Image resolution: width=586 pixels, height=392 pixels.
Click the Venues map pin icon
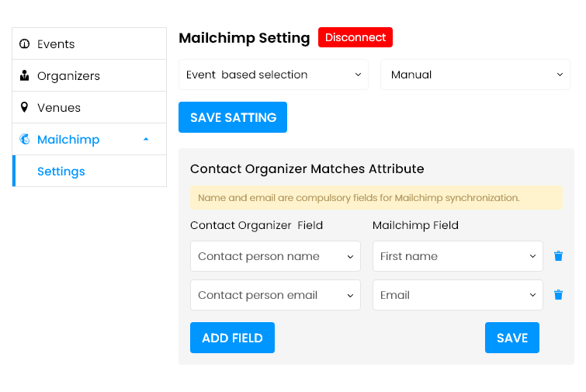click(24, 108)
